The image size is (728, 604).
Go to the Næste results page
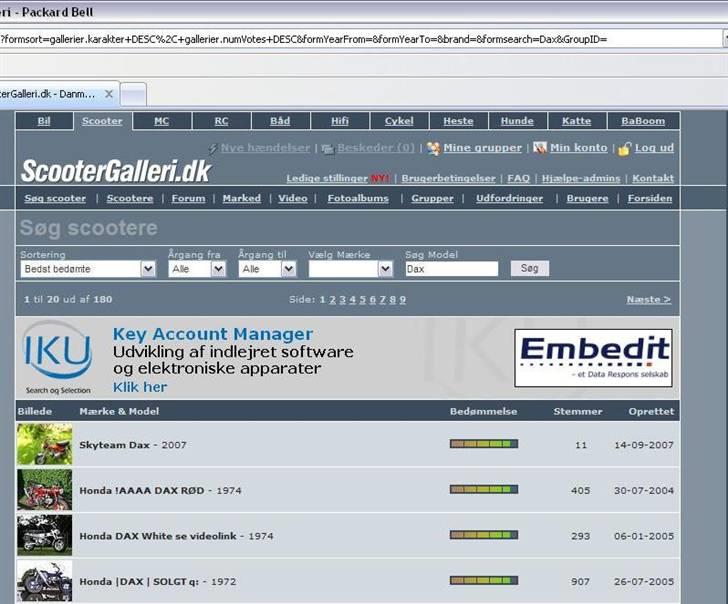point(648,299)
